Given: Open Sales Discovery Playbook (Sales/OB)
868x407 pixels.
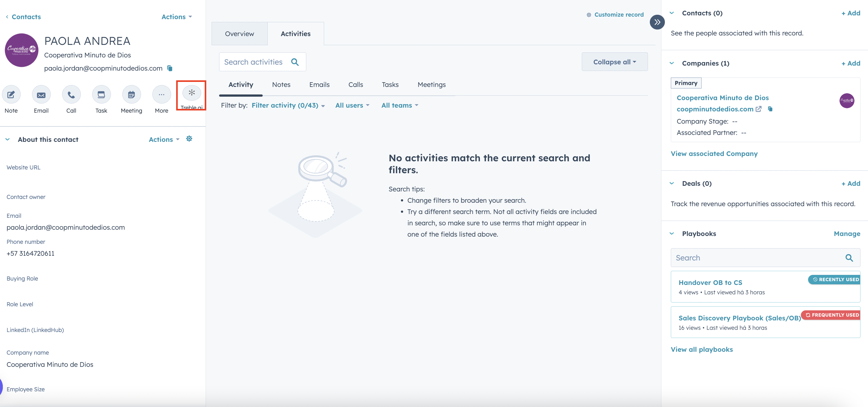Looking at the screenshot, I should (739, 318).
